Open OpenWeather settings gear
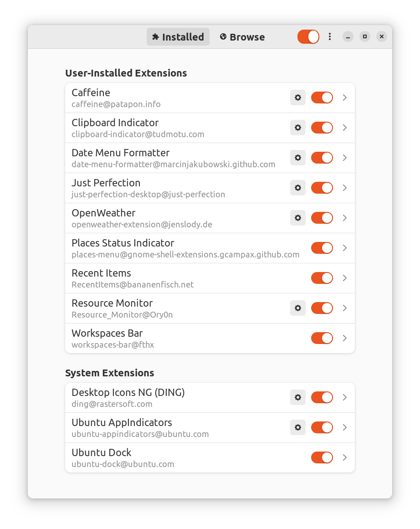 coord(297,218)
